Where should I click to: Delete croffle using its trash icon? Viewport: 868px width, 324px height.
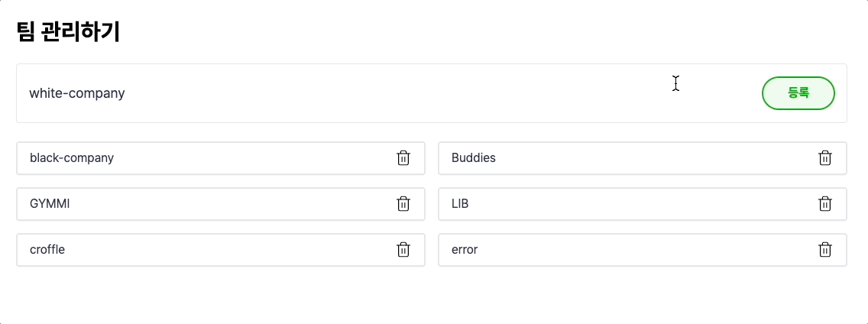pyautogui.click(x=403, y=250)
